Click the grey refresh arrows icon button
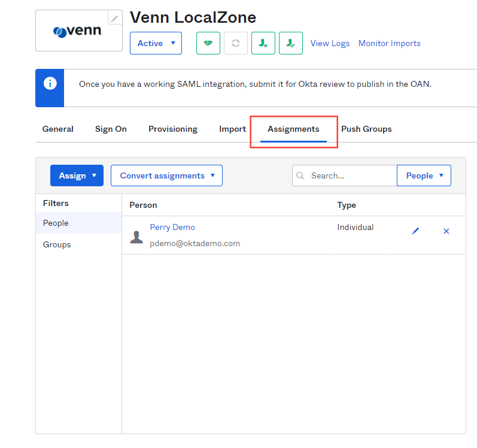Image resolution: width=477 pixels, height=448 pixels. tap(236, 43)
